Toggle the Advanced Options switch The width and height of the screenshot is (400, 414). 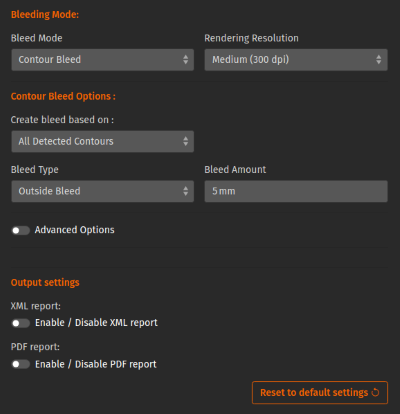(21, 230)
